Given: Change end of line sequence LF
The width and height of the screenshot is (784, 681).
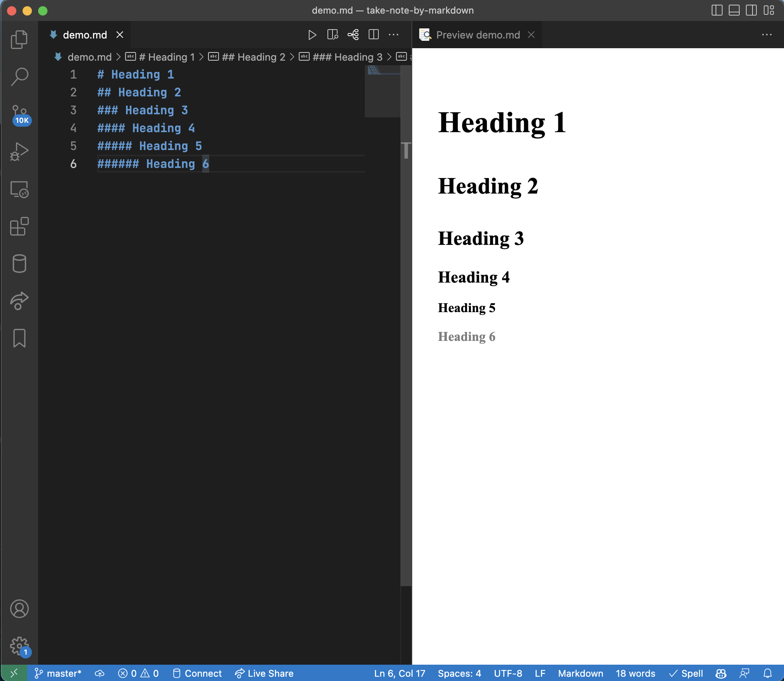Looking at the screenshot, I should 540,673.
